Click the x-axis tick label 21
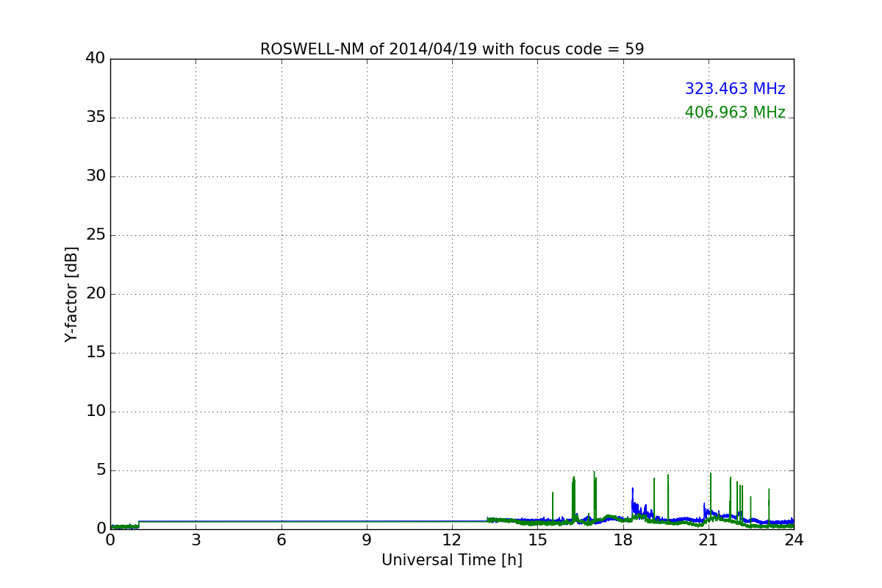882x588 pixels. tap(709, 540)
